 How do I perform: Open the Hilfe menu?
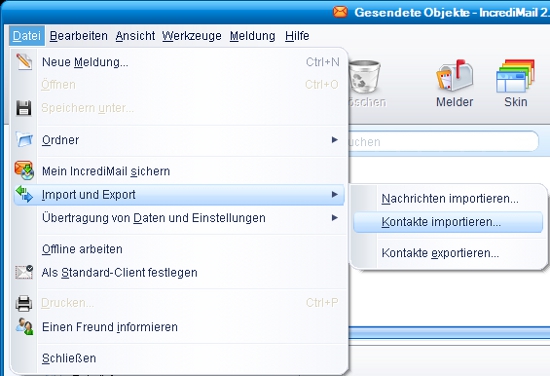point(297,36)
